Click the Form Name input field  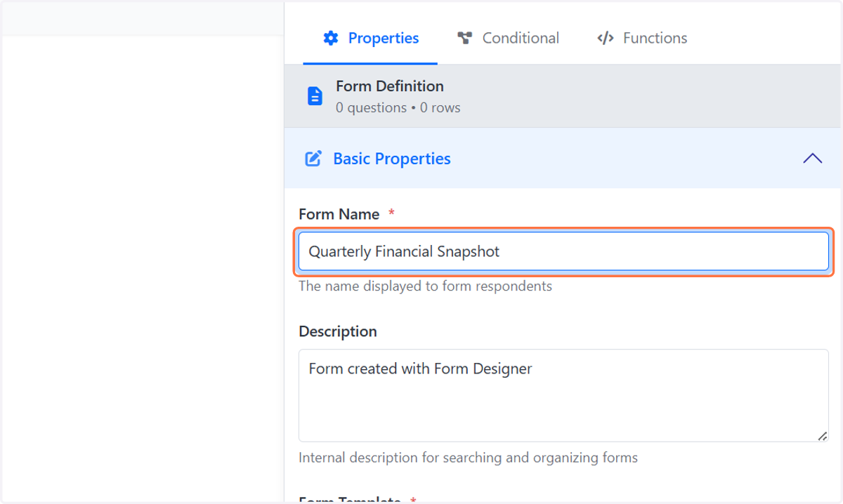pos(563,251)
